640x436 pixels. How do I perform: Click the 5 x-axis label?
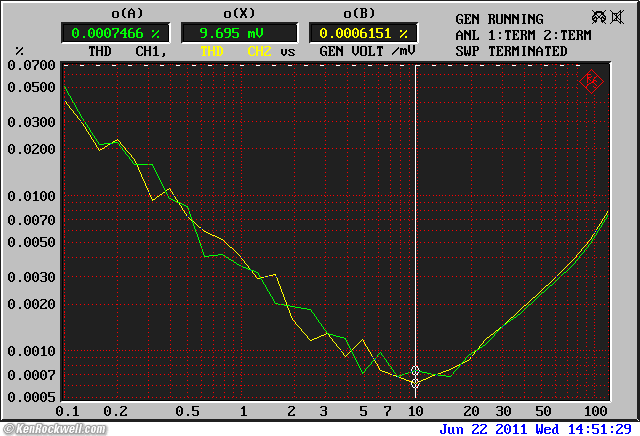363,411
